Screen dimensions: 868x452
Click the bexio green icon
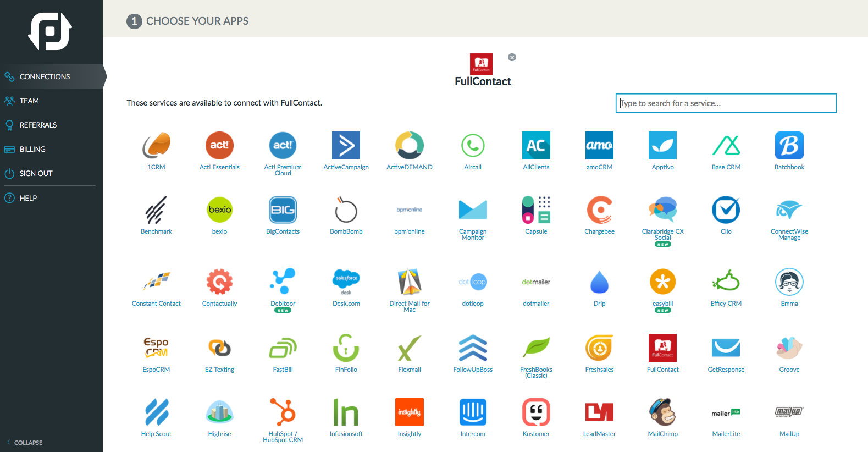click(x=219, y=210)
